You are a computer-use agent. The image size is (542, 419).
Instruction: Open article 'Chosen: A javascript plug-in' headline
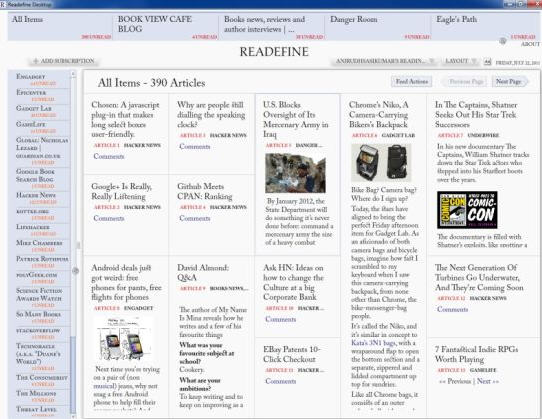click(125, 120)
